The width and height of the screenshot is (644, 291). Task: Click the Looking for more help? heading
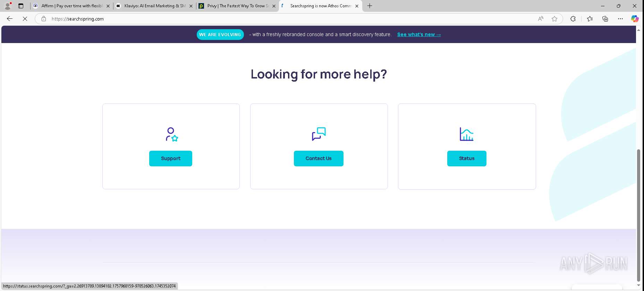(x=319, y=74)
